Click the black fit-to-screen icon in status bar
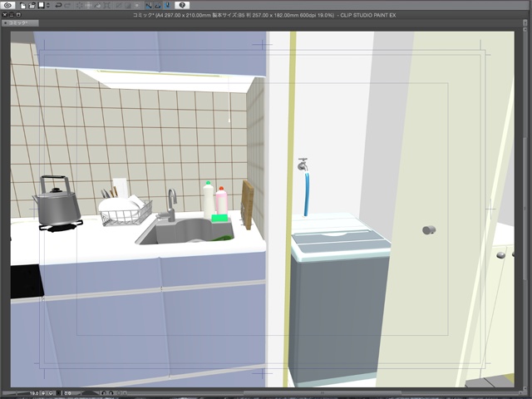Screen dimensions: 532x399 (58, 393)
